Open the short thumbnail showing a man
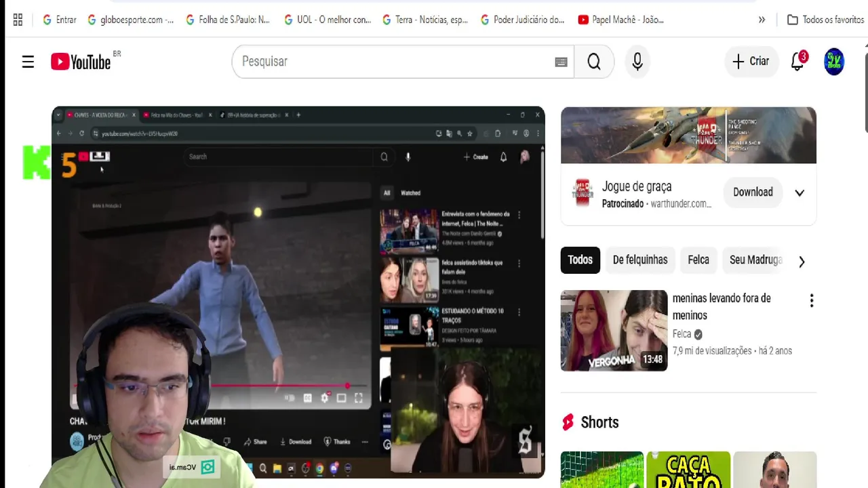868x488 pixels. 775,470
